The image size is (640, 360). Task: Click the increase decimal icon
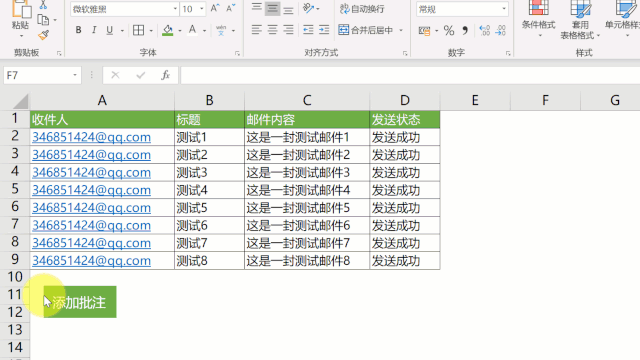pos(484,31)
